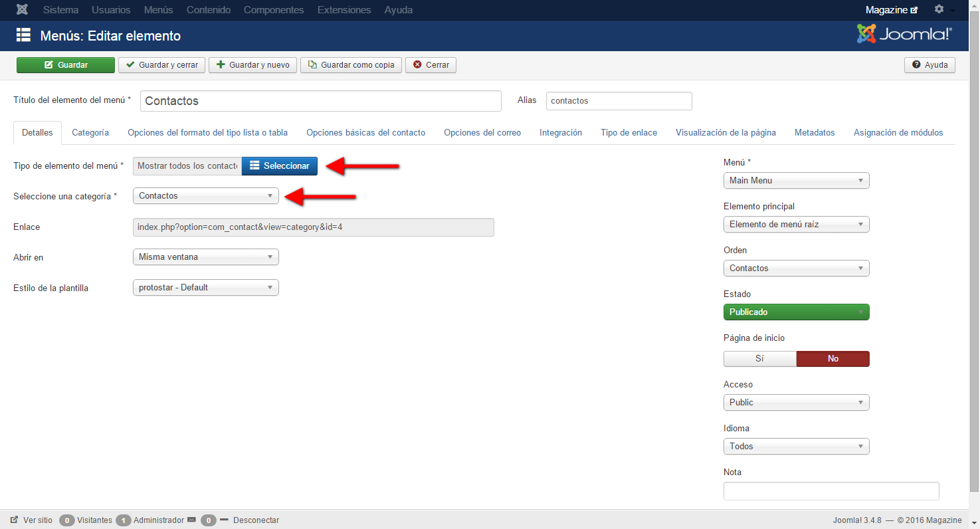The height and width of the screenshot is (529, 980).
Task: Expand the Estado dropdown showing Publicado
Action: point(796,312)
